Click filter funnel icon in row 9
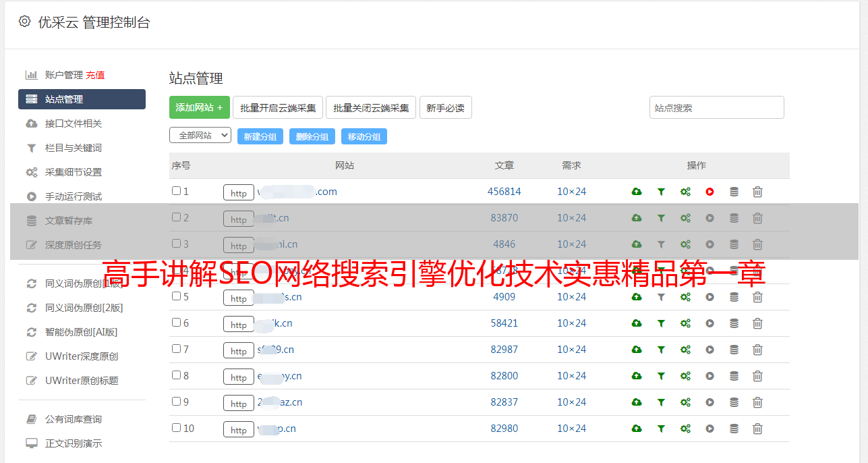868x463 pixels. (661, 402)
